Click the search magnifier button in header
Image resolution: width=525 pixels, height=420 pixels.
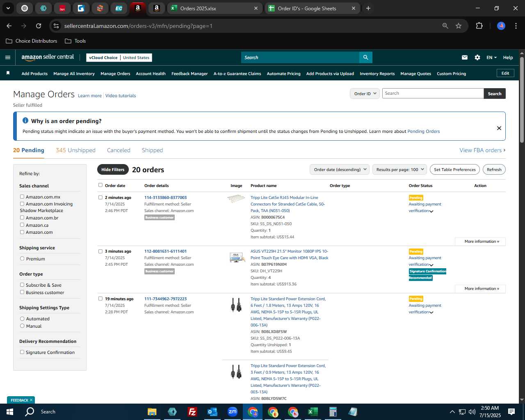pyautogui.click(x=365, y=57)
